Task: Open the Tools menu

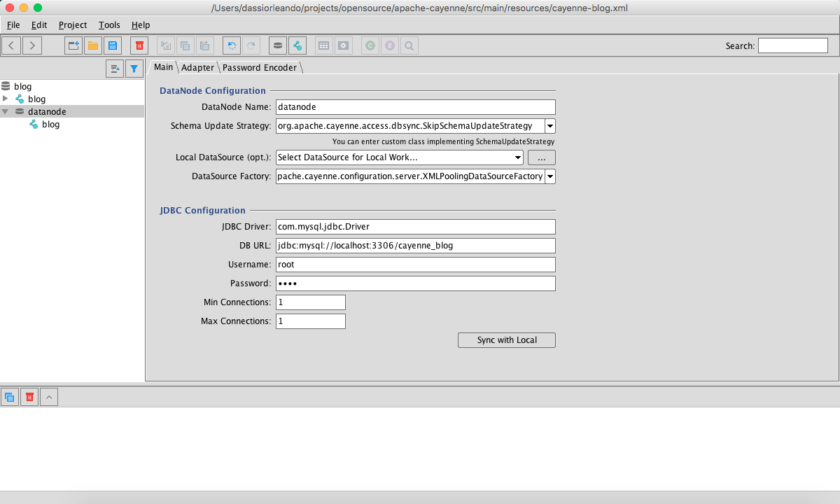Action: [109, 24]
